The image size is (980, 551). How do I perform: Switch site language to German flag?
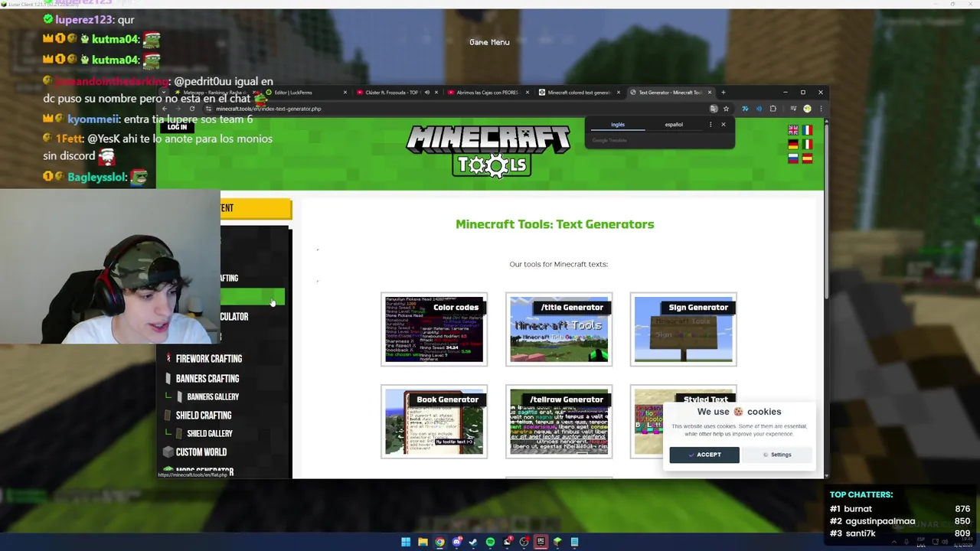[x=793, y=144]
